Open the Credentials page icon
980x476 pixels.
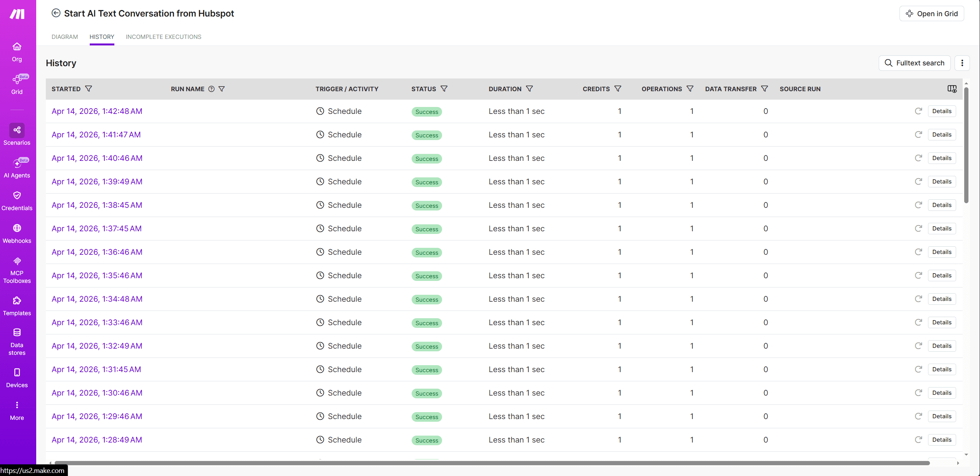point(17,195)
